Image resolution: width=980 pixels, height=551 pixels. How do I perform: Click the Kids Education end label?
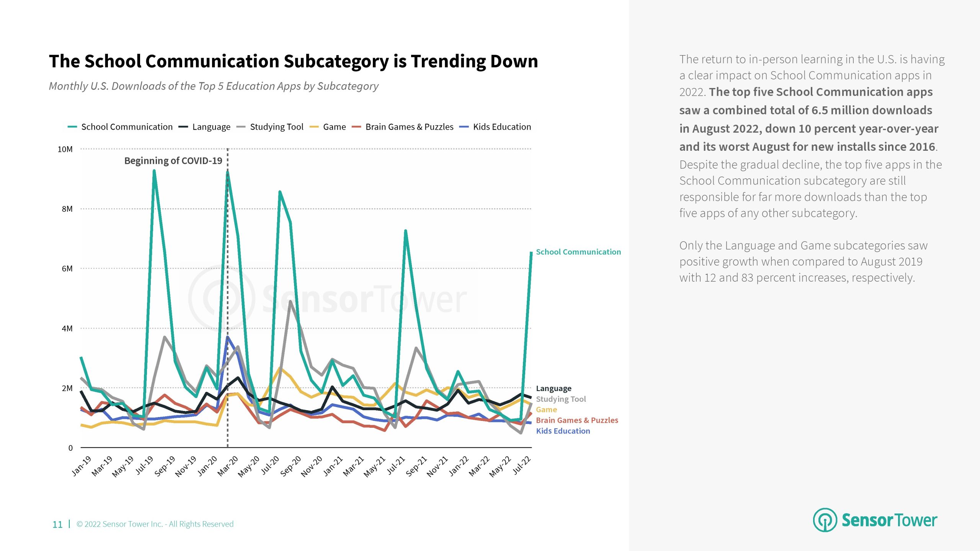pyautogui.click(x=563, y=431)
